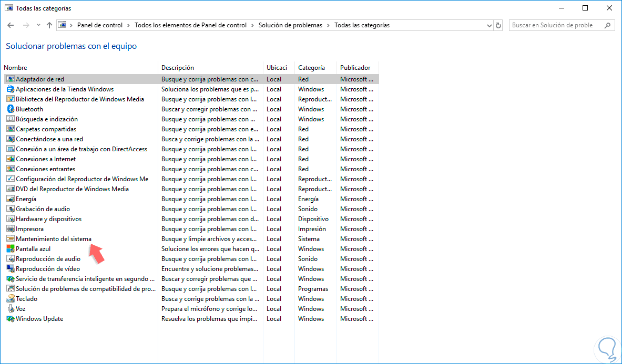Click the Voz microphone icon
622x364 pixels.
(x=11, y=308)
